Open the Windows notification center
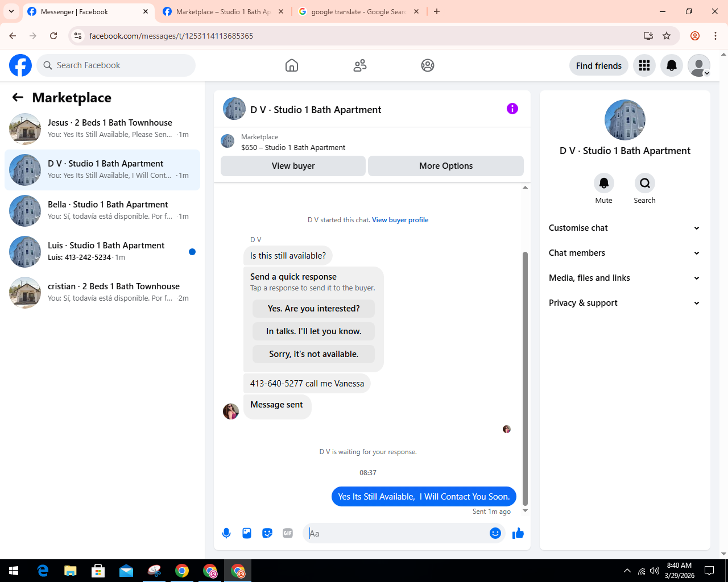 pos(709,571)
